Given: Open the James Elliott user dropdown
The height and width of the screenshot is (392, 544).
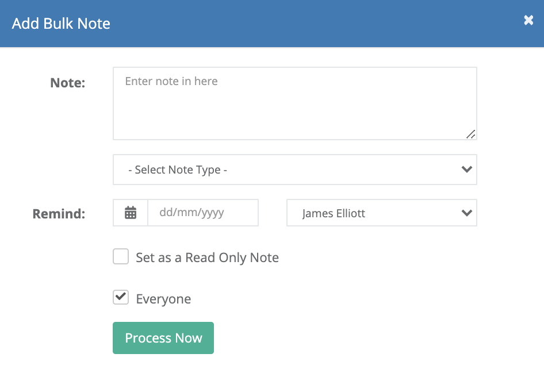Looking at the screenshot, I should tap(382, 213).
